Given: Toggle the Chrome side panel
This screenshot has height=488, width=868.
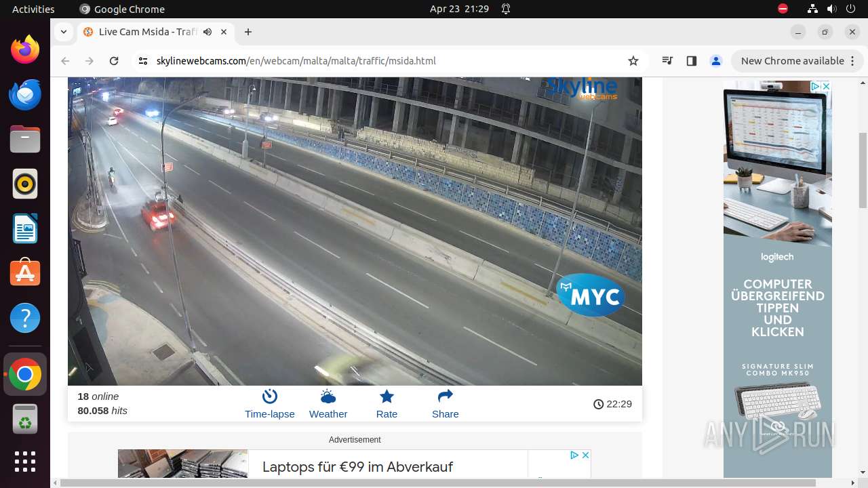Looking at the screenshot, I should point(691,61).
